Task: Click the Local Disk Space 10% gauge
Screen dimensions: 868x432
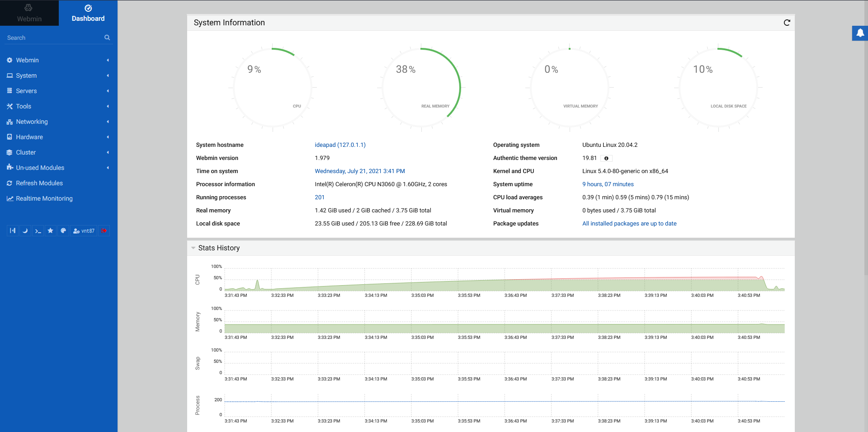Action: [x=718, y=87]
